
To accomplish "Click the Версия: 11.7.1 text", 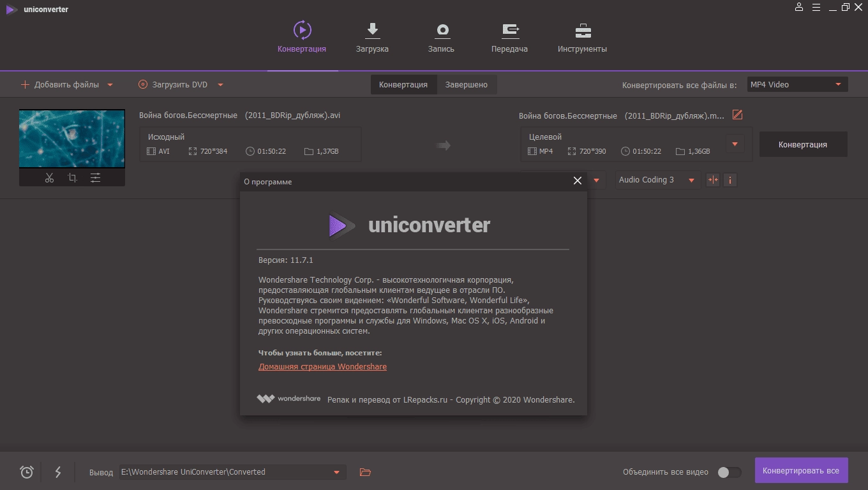I will pyautogui.click(x=286, y=260).
